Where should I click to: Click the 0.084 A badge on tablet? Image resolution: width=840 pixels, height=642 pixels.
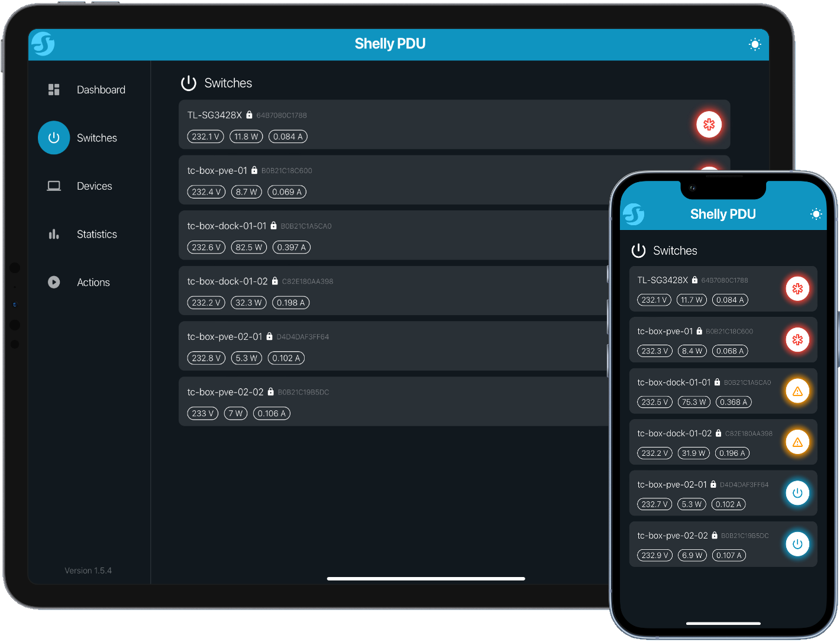coord(288,137)
